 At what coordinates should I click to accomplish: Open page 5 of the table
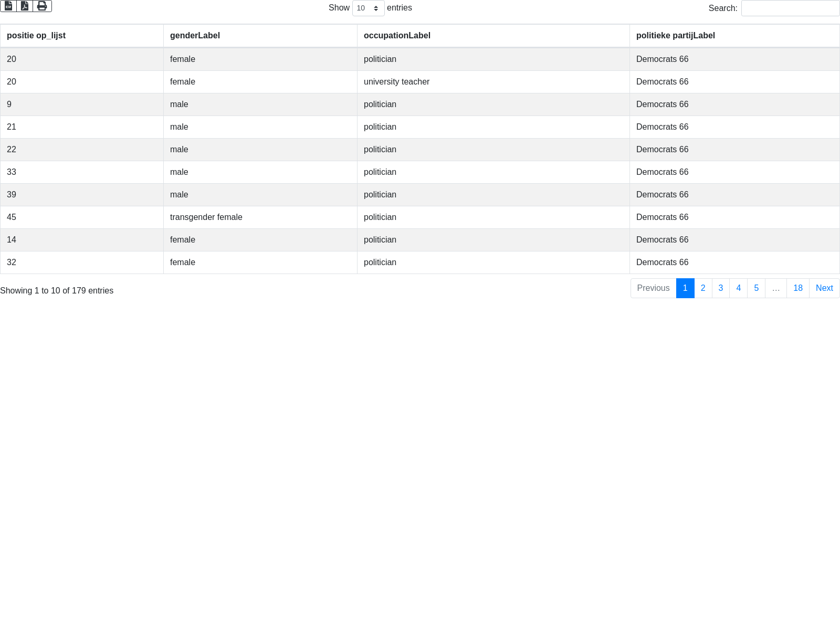(756, 288)
